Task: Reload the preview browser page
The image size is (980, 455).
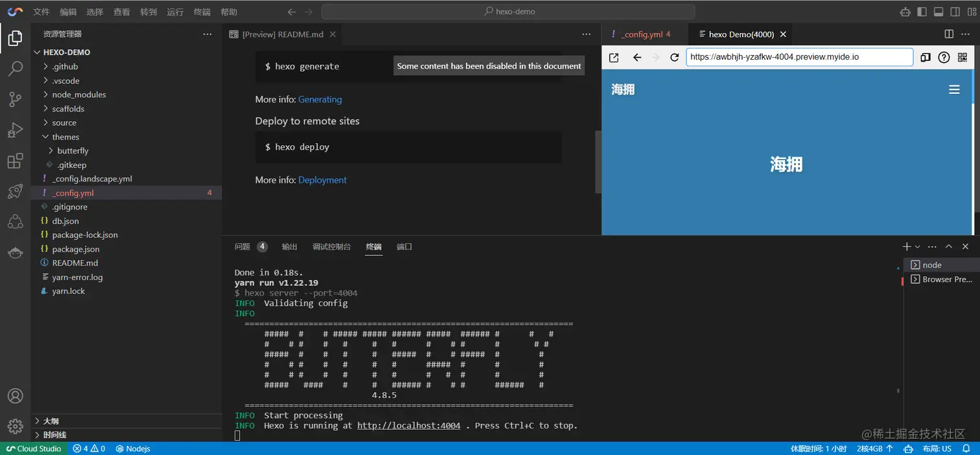Action: coord(674,57)
